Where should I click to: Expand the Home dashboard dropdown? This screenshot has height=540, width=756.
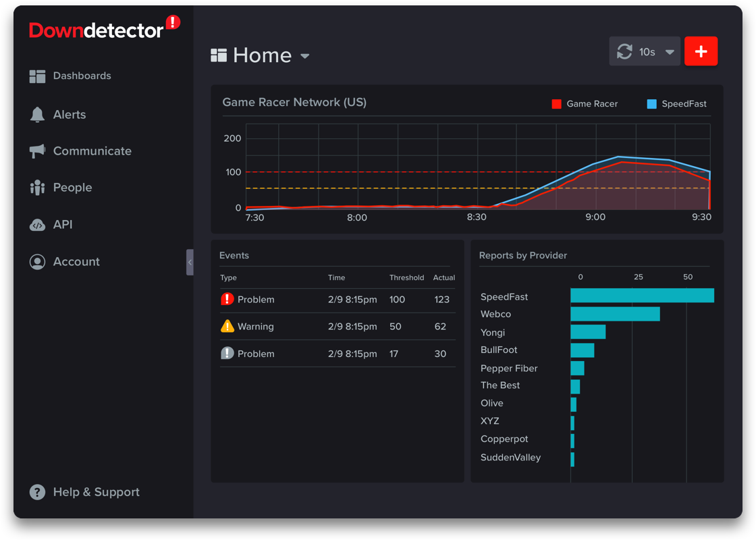(305, 56)
